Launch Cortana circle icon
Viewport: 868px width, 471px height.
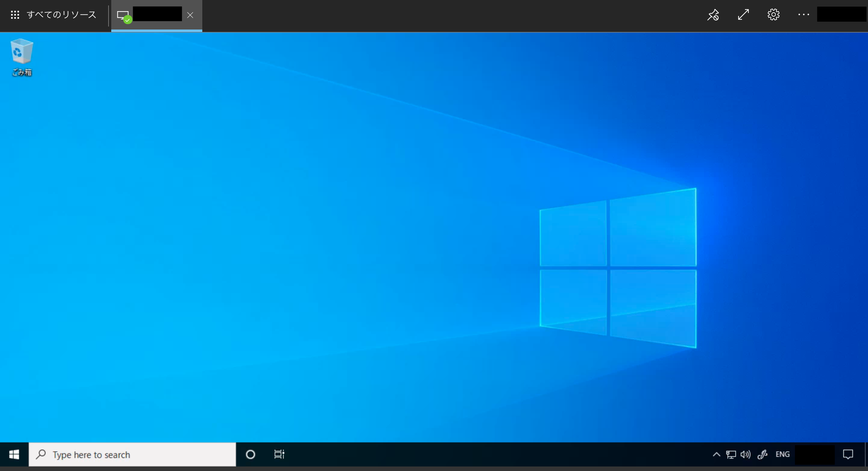[x=250, y=454]
